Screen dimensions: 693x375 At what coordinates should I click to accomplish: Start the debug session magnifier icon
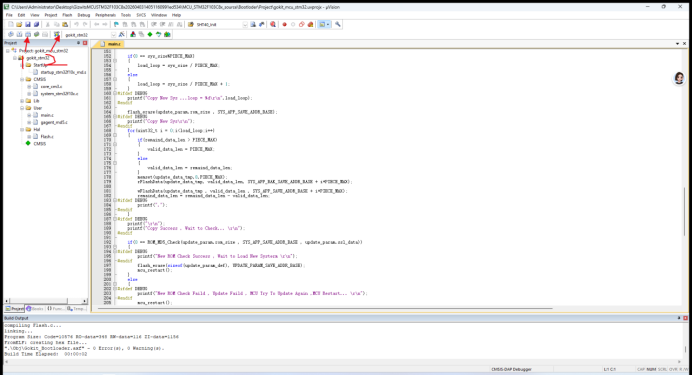click(273, 25)
